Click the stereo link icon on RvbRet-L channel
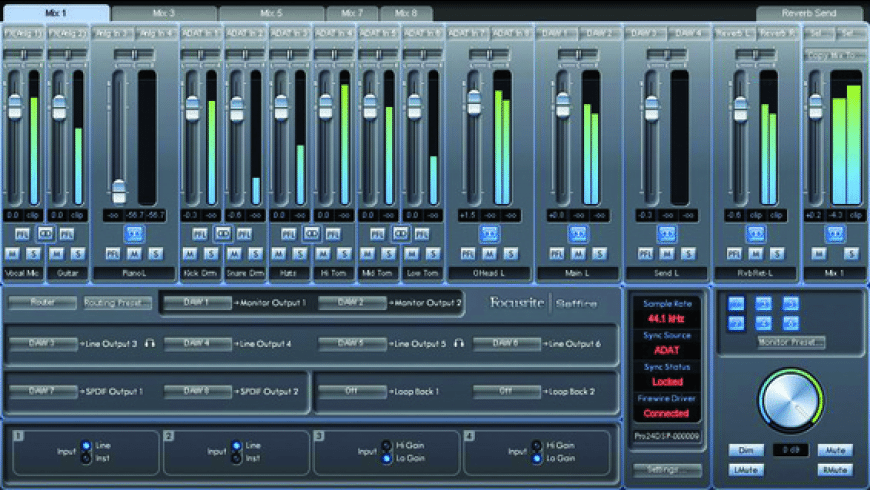The height and width of the screenshot is (490, 870). [757, 233]
